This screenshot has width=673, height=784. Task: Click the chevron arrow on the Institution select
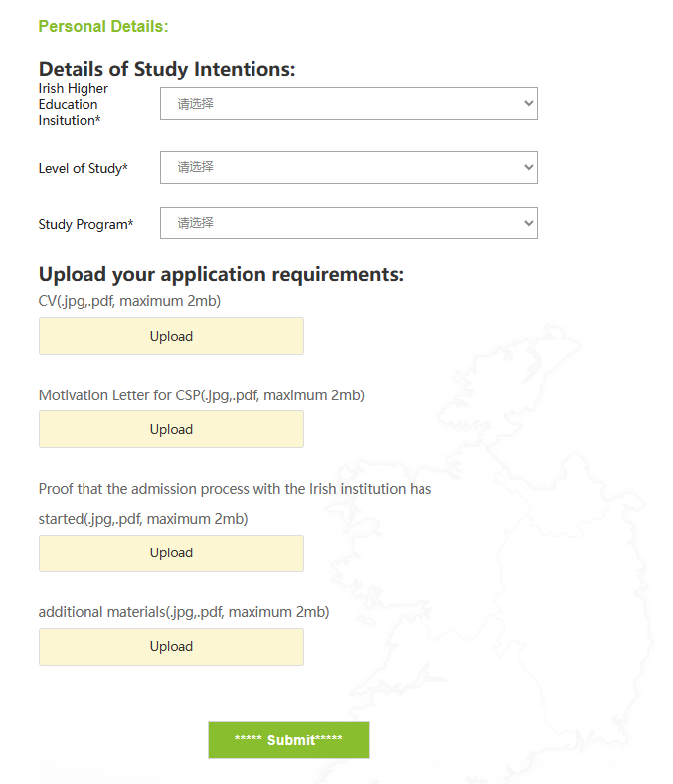pyautogui.click(x=528, y=103)
